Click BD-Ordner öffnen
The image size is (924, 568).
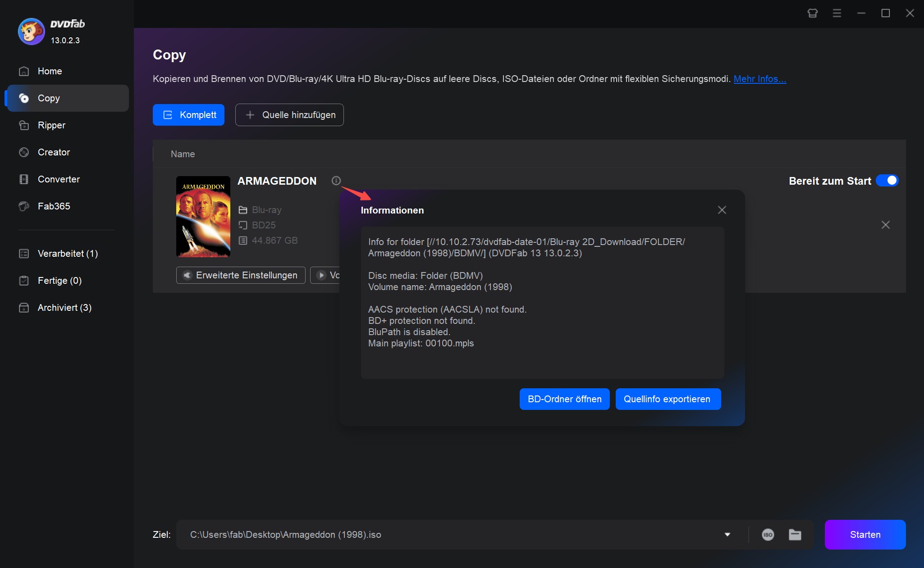pos(564,399)
